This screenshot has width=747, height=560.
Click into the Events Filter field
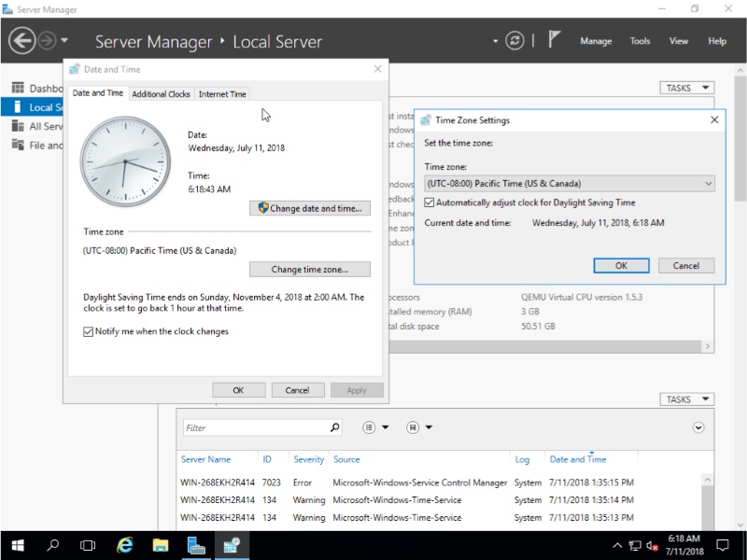click(255, 427)
